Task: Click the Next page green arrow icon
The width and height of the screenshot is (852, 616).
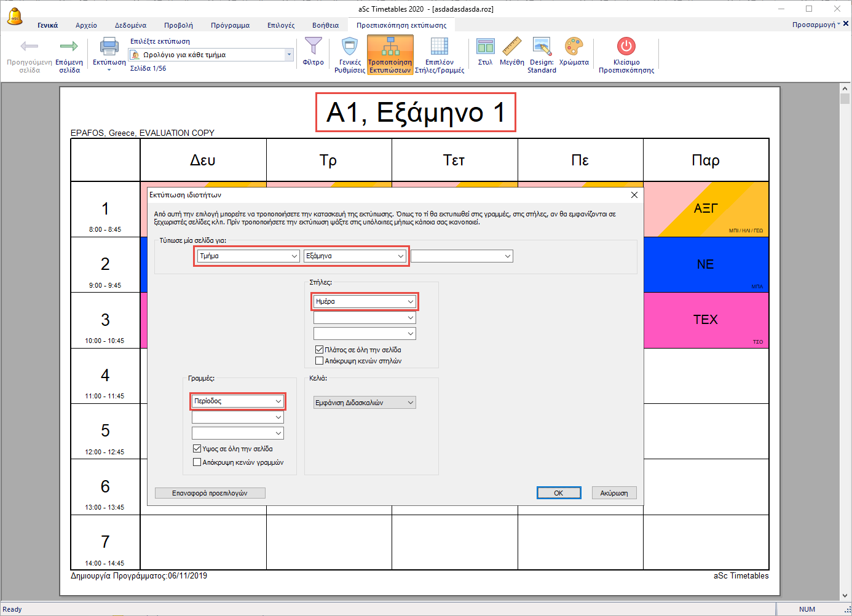Action: click(x=69, y=47)
